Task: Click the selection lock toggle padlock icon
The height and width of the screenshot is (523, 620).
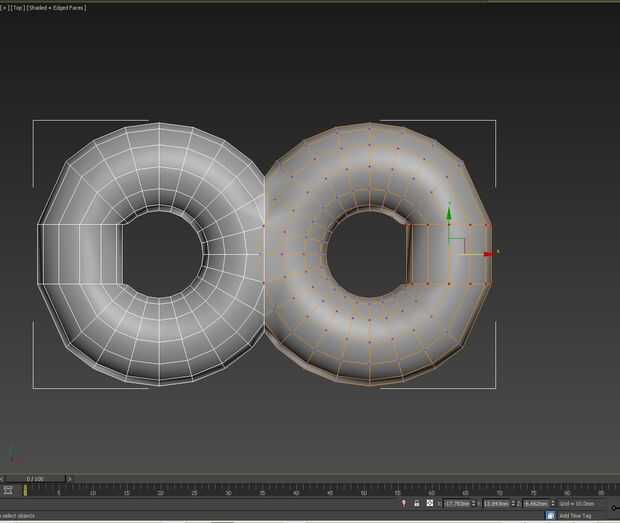Action: [x=416, y=503]
